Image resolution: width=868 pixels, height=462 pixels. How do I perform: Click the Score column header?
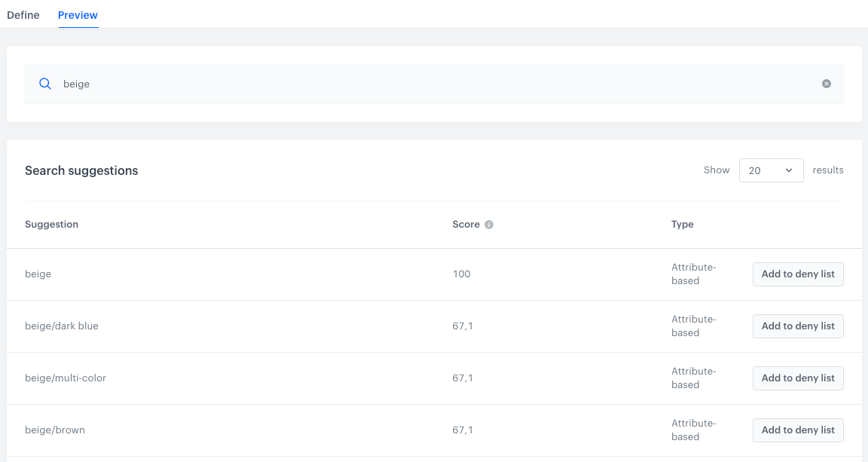(465, 224)
